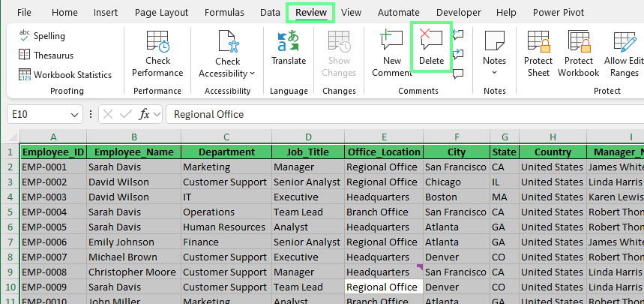
Task: Open the Help tab
Action: (x=506, y=13)
